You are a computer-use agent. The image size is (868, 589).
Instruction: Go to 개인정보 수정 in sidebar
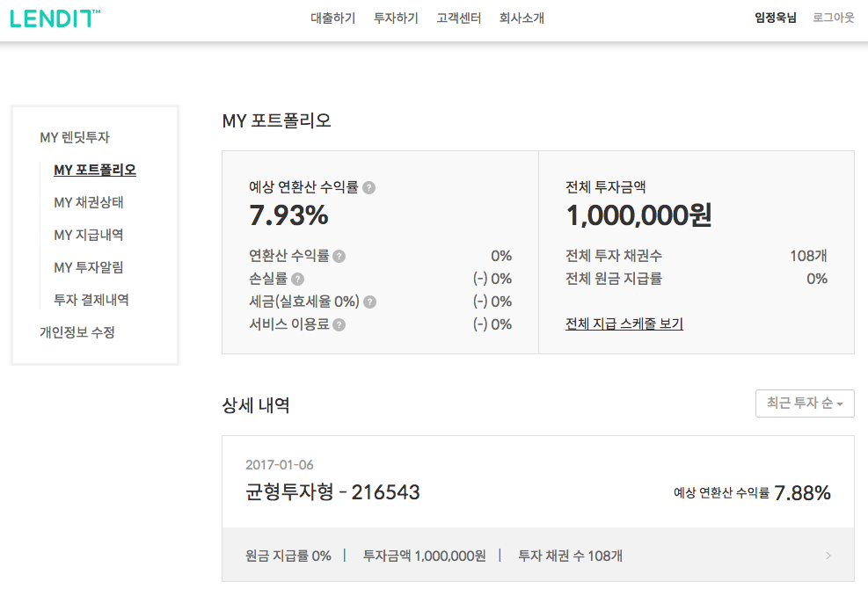click(77, 332)
